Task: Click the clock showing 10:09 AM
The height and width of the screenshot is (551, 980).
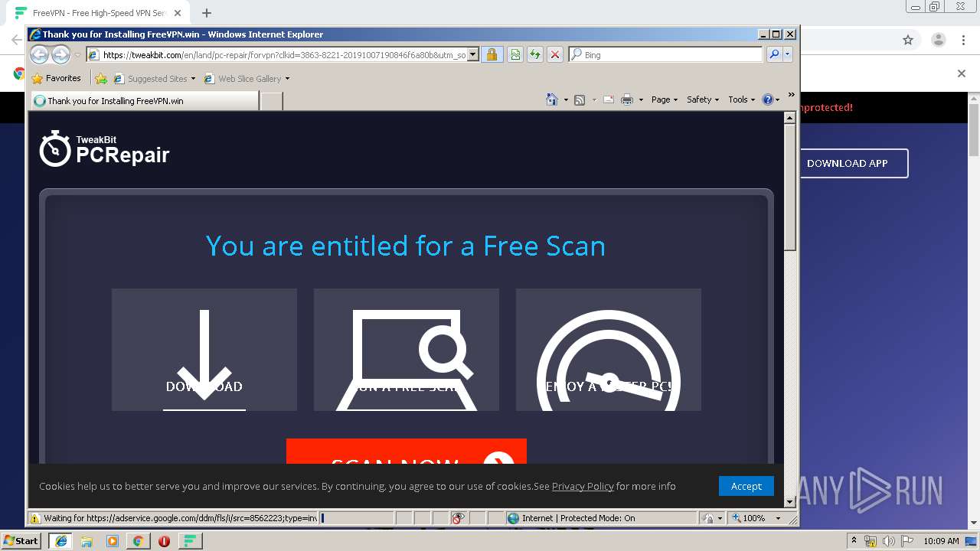Action: pos(941,541)
